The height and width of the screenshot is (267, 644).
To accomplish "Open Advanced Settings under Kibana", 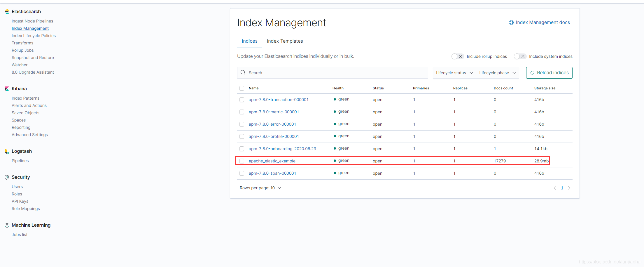I will tap(30, 135).
